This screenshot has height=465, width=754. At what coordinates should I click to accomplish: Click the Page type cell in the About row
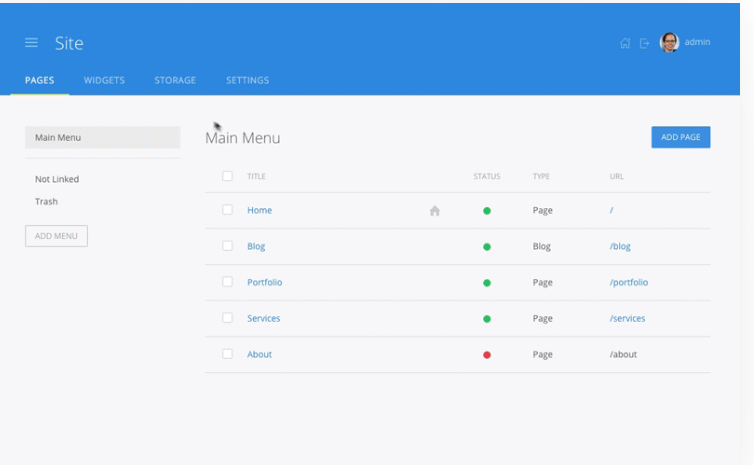542,354
